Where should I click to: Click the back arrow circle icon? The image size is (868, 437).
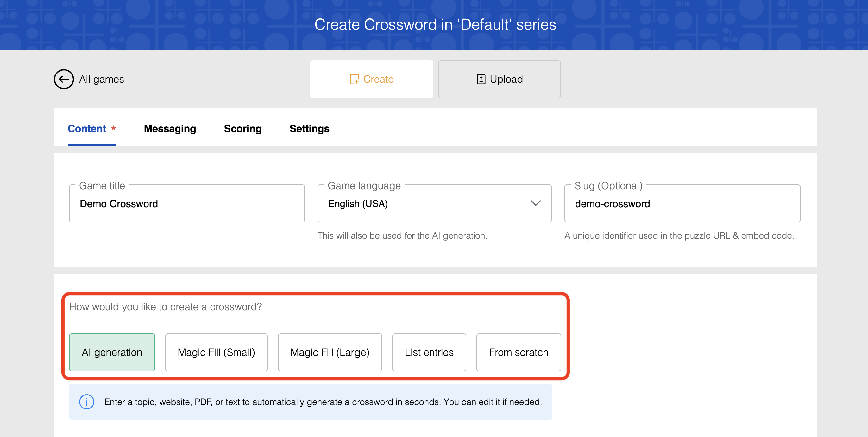[64, 79]
